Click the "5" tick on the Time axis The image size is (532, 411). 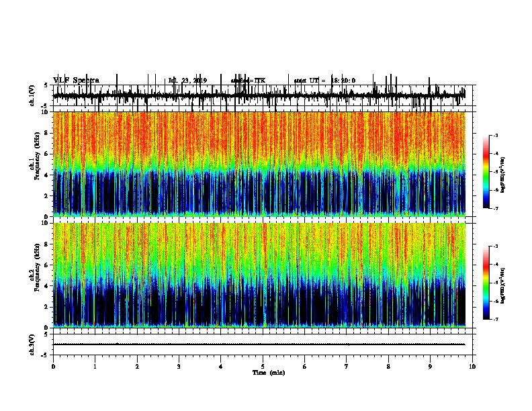[263, 367]
